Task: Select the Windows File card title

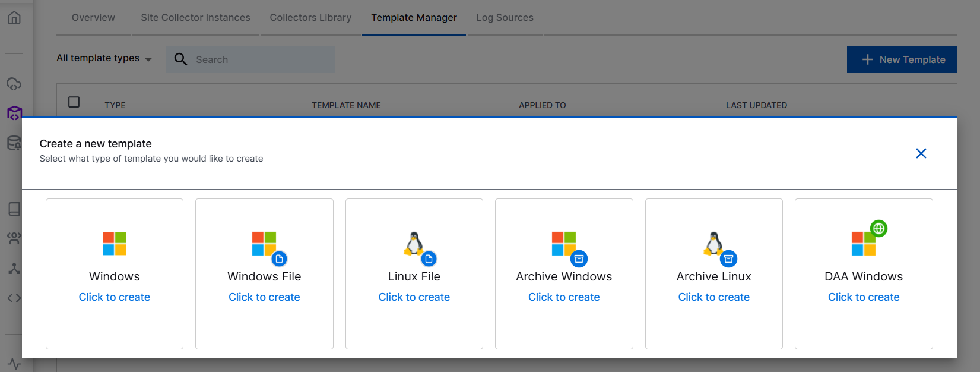Action: click(x=264, y=276)
